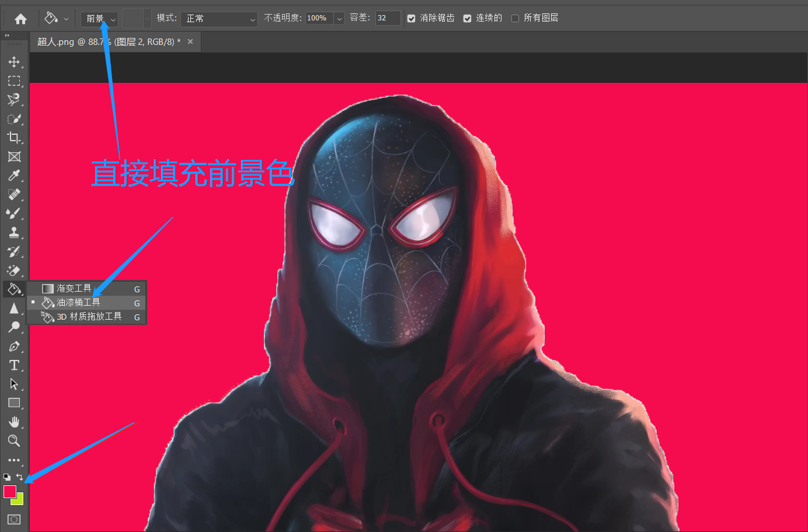Screen dimensions: 808x532
Task: Open the 模式 blending mode dropdown
Action: [219, 19]
